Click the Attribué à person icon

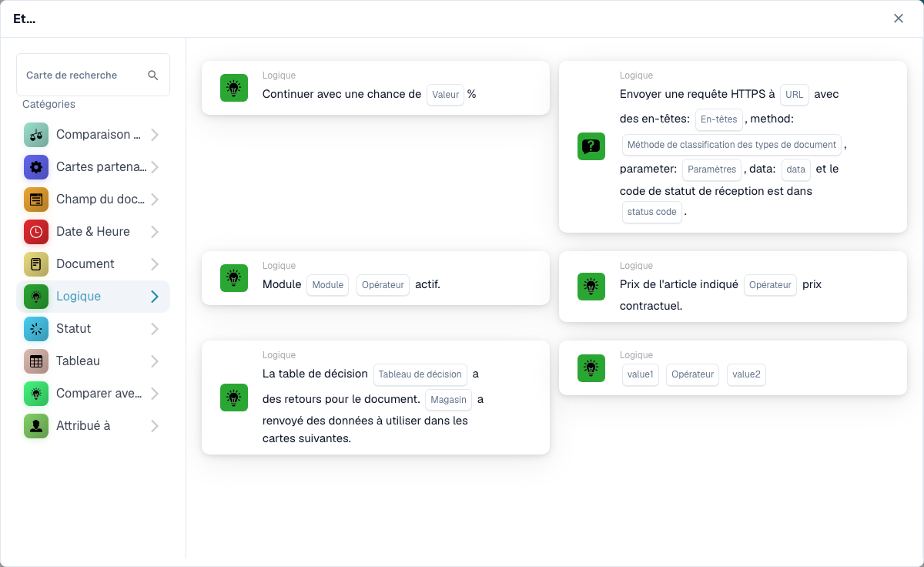point(36,426)
